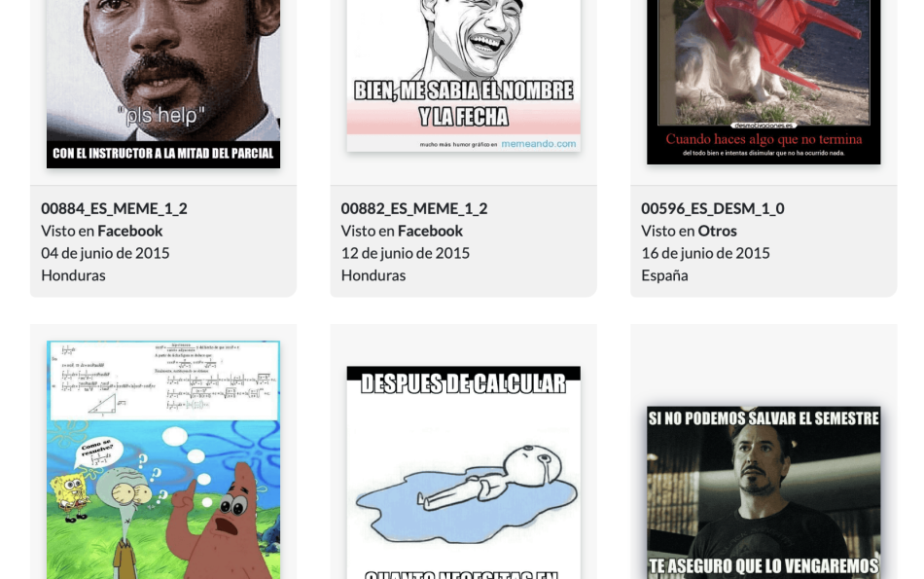Click 'Otros' source under 00596_ES_DESM_1_0
Screen dimensions: 924x579
(717, 231)
